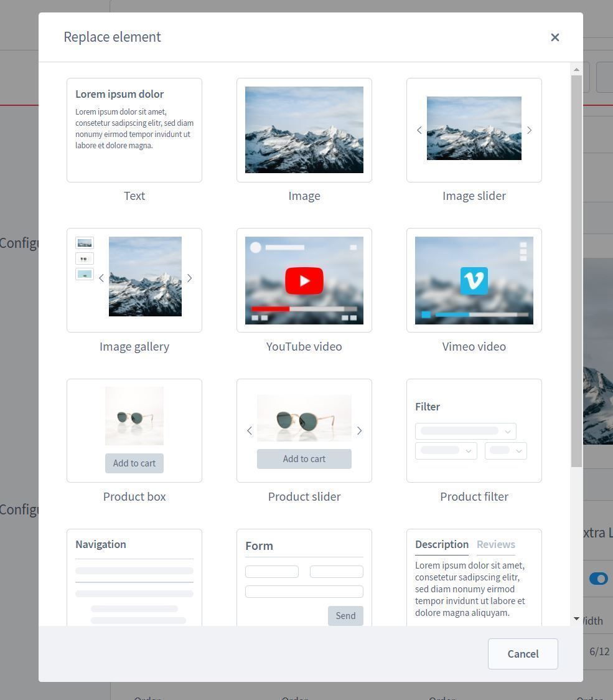Image resolution: width=613 pixels, height=700 pixels.
Task: Click the YouTube play icon
Action: (304, 281)
